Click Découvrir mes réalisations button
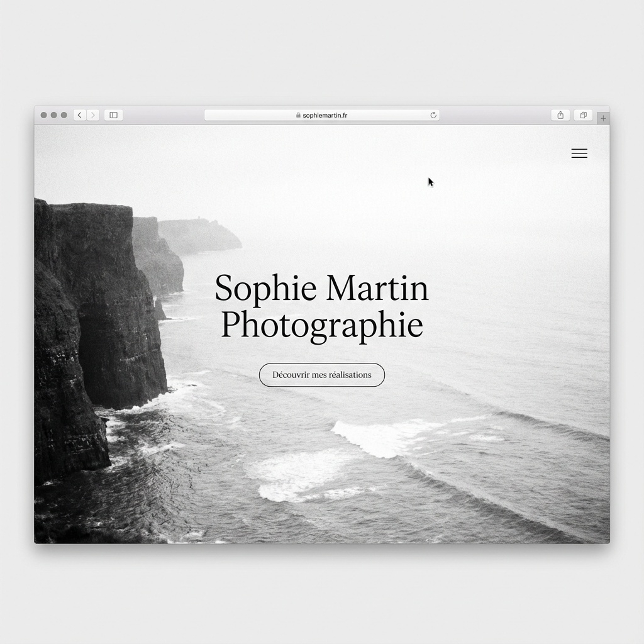This screenshot has width=644, height=644. pyautogui.click(x=322, y=375)
